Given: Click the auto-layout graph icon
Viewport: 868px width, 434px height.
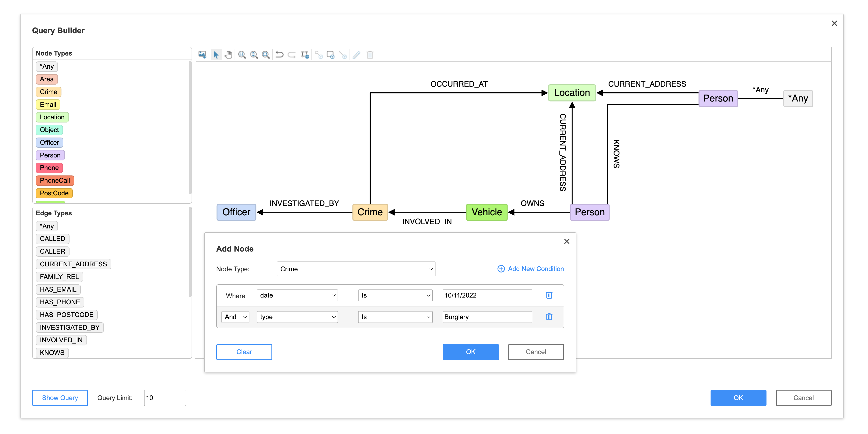Looking at the screenshot, I should [305, 55].
